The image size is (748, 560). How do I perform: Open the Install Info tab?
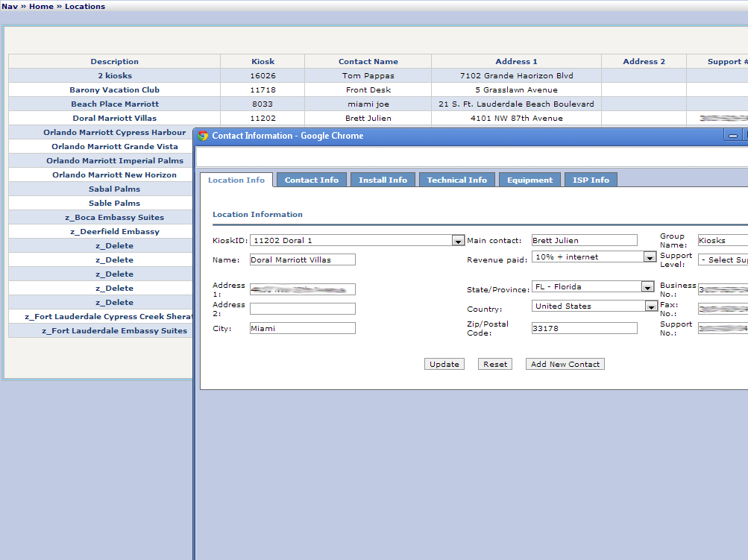383,180
